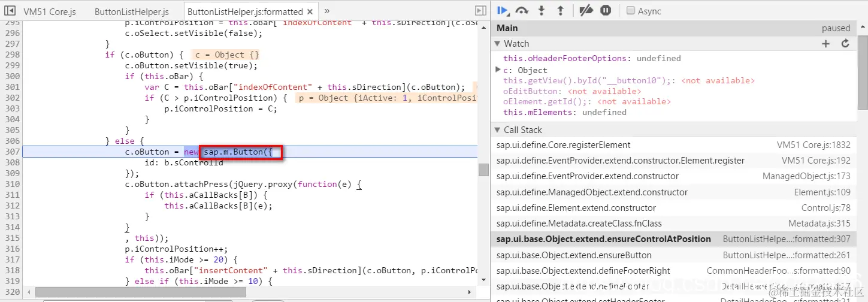This screenshot has height=302, width=868.
Task: Close the ButtonListHelper.js:formatted tab
Action: pyautogui.click(x=310, y=11)
